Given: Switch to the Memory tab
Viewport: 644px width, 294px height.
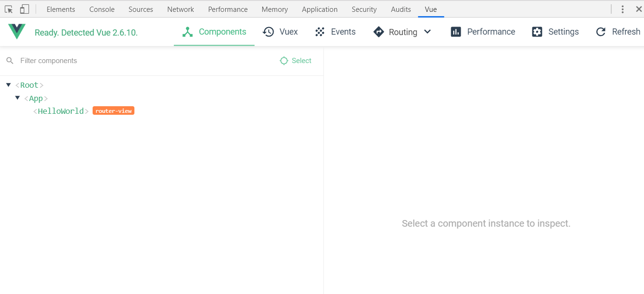Looking at the screenshot, I should [x=275, y=9].
